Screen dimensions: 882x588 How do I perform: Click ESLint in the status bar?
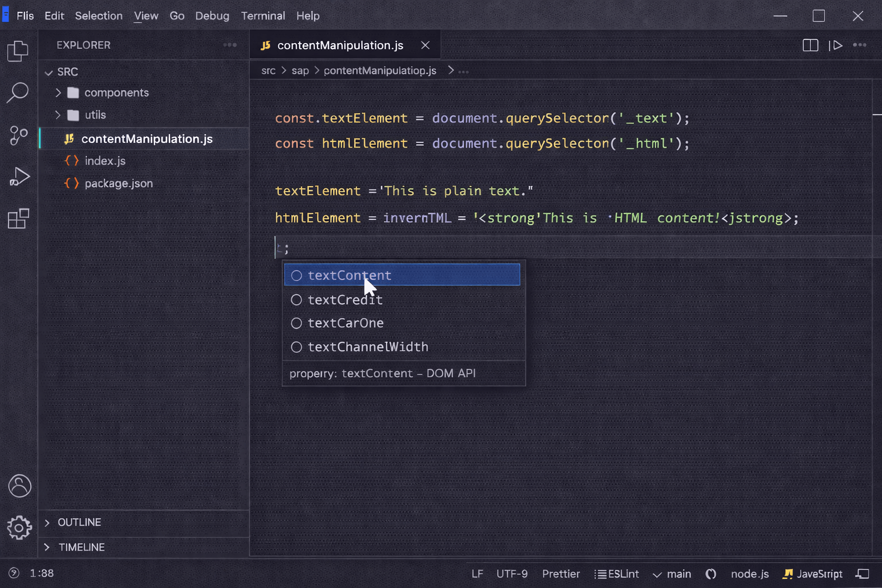pyautogui.click(x=616, y=574)
